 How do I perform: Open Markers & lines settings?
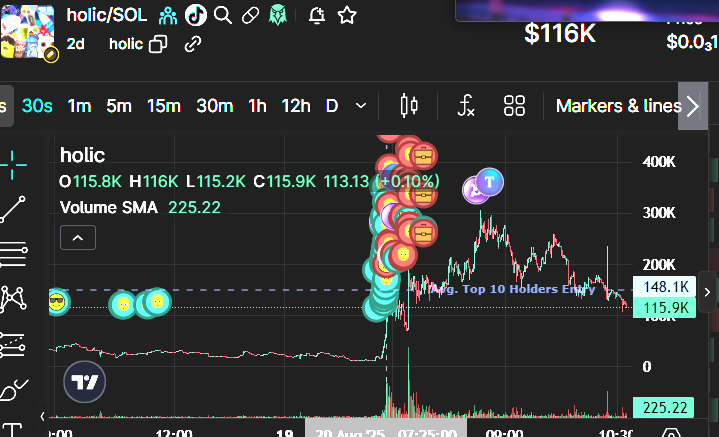coord(619,106)
